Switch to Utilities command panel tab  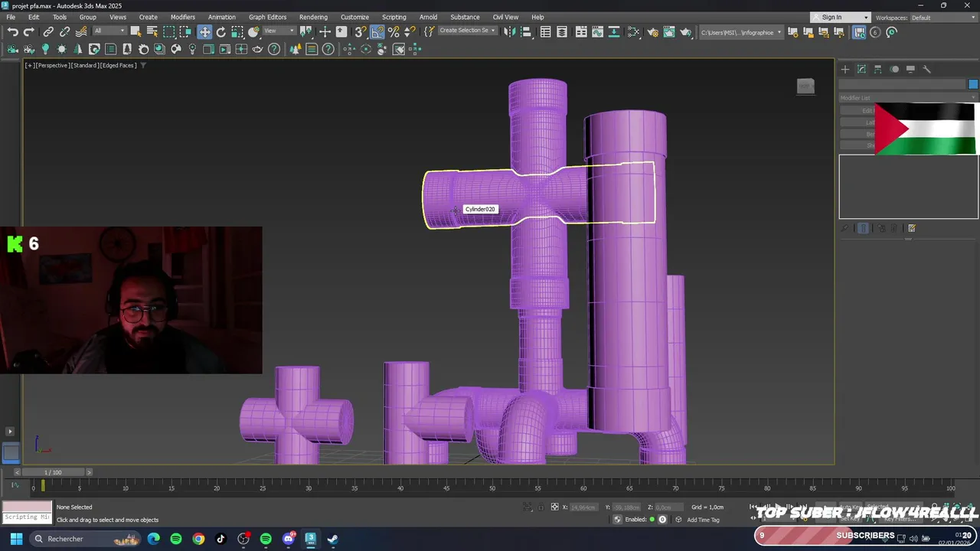926,69
